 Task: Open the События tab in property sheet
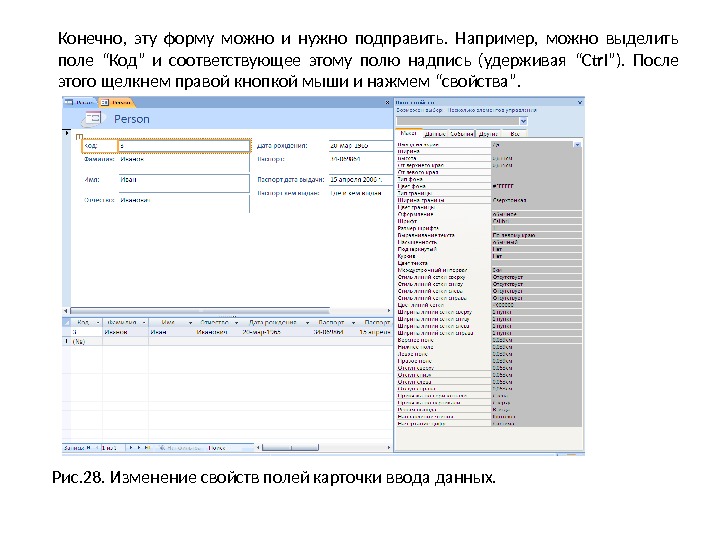461,134
